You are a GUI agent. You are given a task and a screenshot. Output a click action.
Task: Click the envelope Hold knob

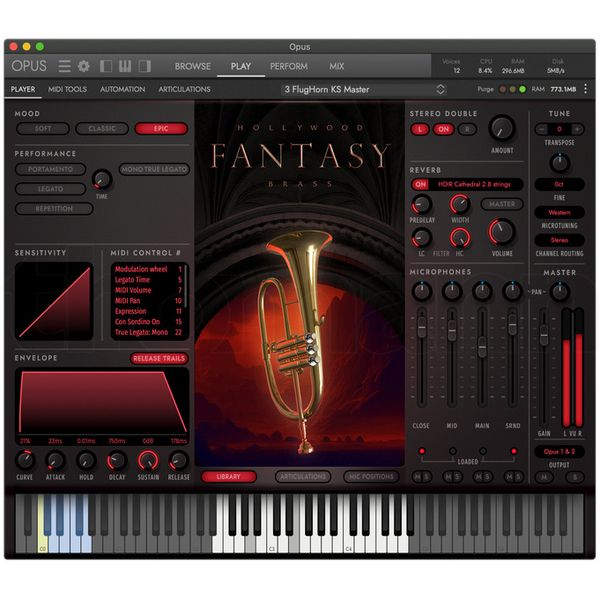coord(86,460)
